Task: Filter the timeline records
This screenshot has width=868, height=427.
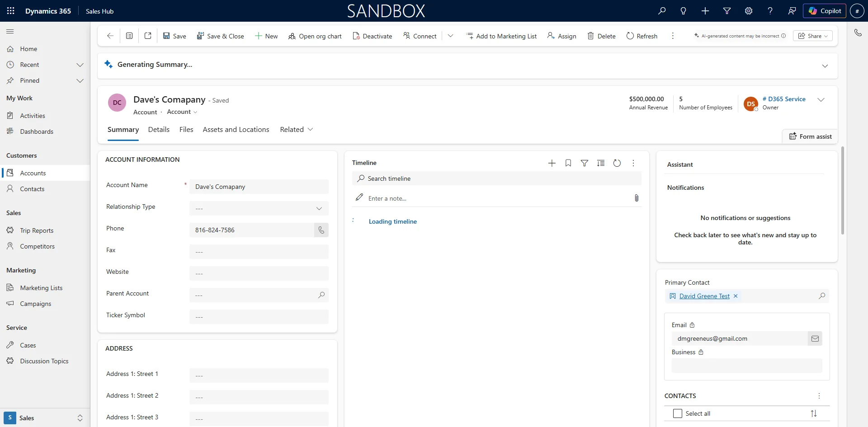Action: (585, 163)
